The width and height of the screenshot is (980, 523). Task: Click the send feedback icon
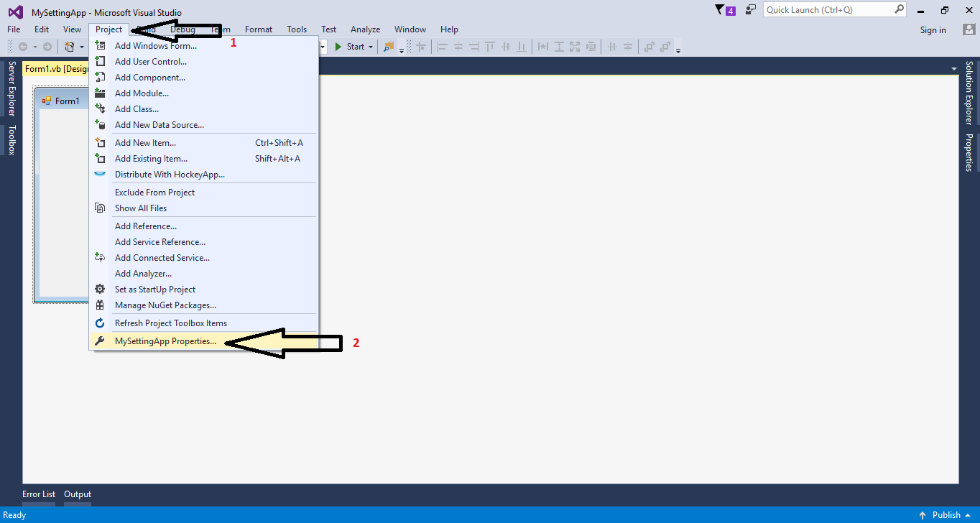751,9
